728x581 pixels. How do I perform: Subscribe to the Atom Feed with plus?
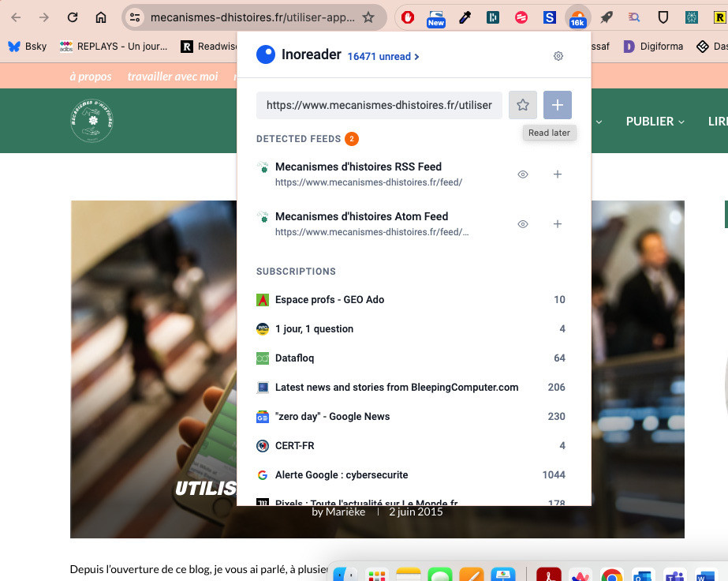pyautogui.click(x=557, y=224)
